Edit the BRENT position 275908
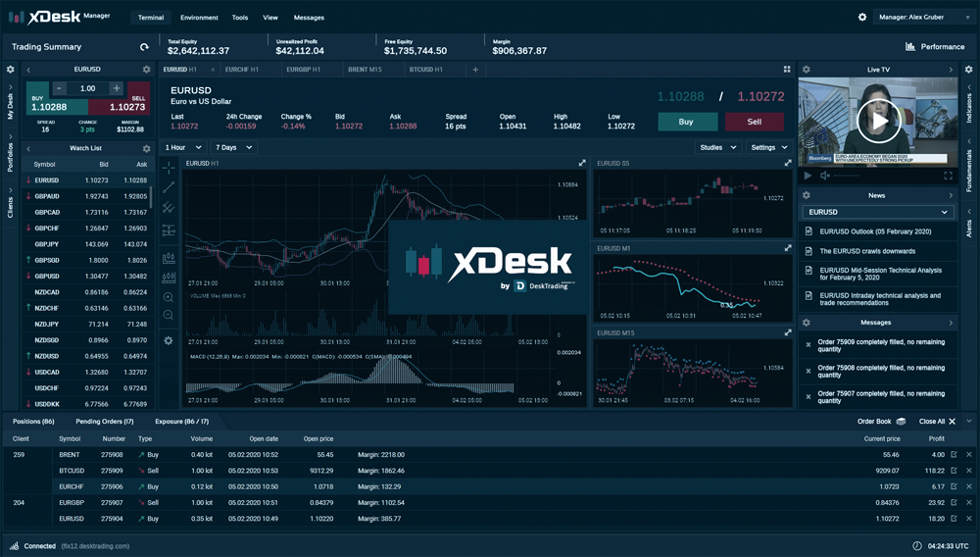980x557 pixels. click(954, 454)
